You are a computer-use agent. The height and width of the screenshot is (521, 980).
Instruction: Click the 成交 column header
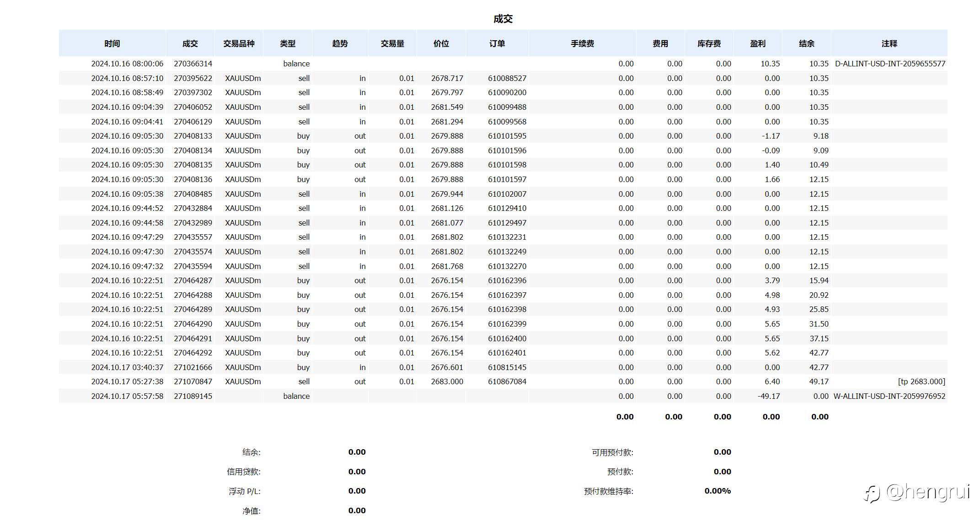tap(190, 43)
